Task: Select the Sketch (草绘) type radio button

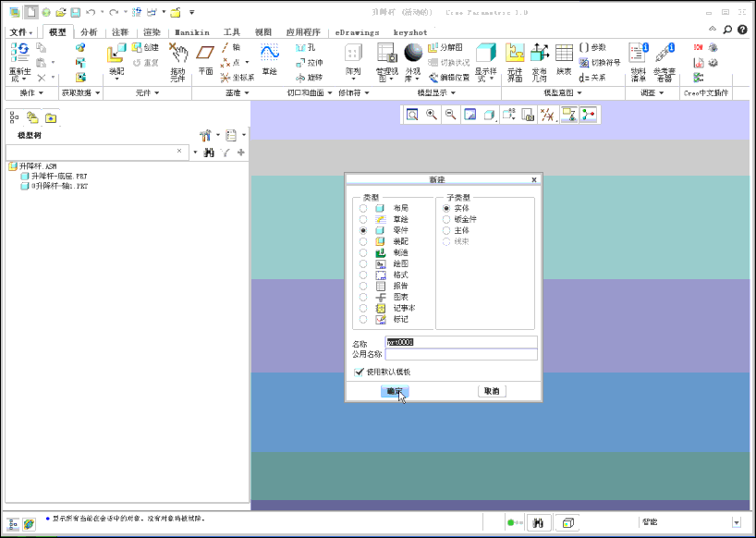Action: [x=363, y=219]
